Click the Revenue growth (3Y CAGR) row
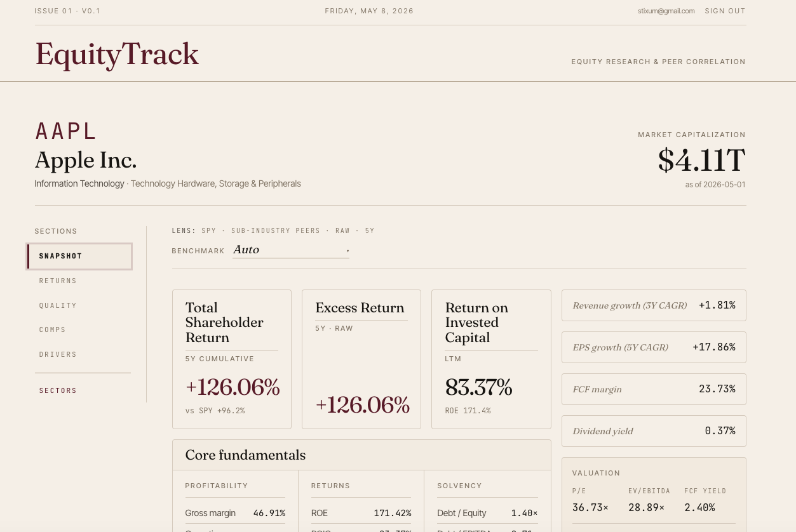Image resolution: width=796 pixels, height=532 pixels. pyautogui.click(x=654, y=305)
